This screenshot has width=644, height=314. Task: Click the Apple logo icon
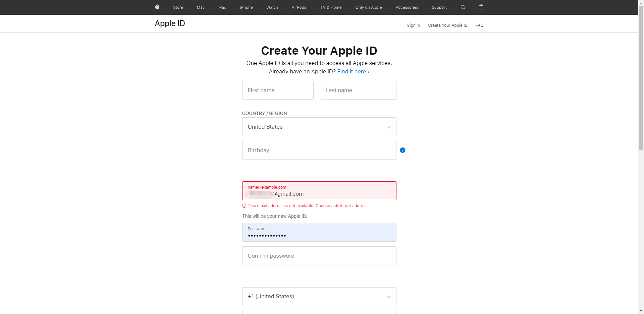tap(157, 7)
